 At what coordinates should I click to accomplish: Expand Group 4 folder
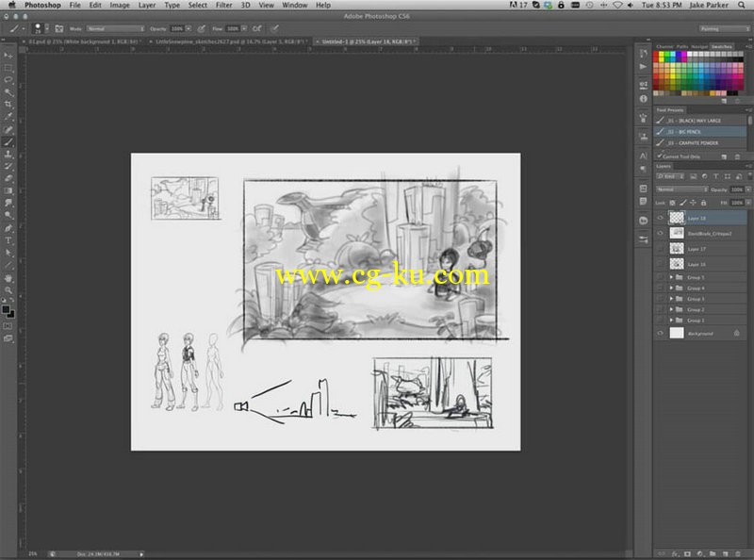click(x=671, y=288)
